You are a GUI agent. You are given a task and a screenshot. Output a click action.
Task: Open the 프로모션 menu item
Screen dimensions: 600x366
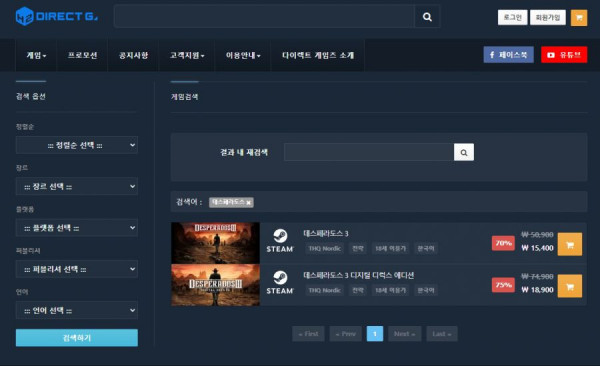pyautogui.click(x=82, y=55)
